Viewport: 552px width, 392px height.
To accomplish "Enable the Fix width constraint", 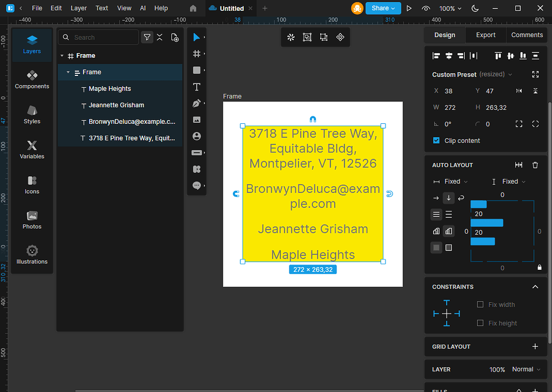I will tap(479, 304).
